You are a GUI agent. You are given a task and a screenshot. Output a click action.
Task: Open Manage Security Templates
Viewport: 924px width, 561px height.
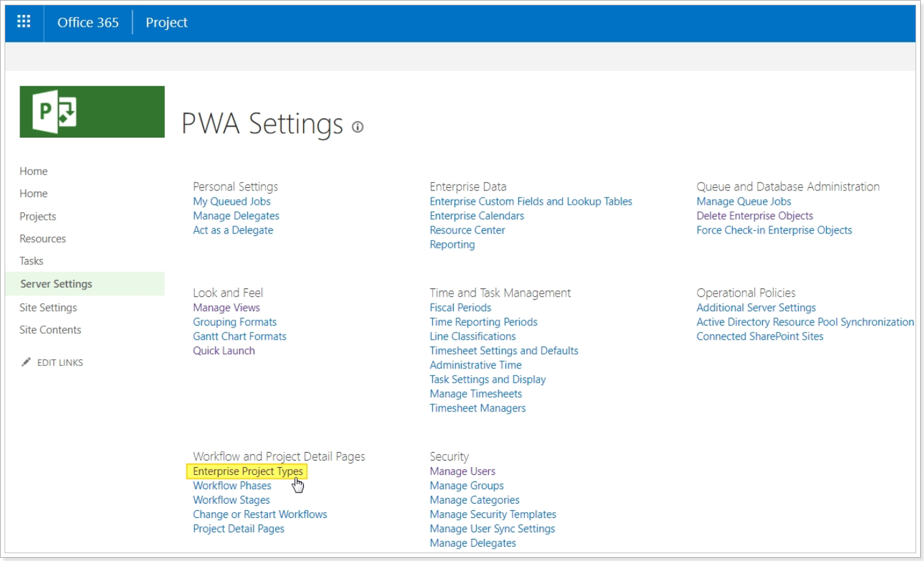click(493, 515)
